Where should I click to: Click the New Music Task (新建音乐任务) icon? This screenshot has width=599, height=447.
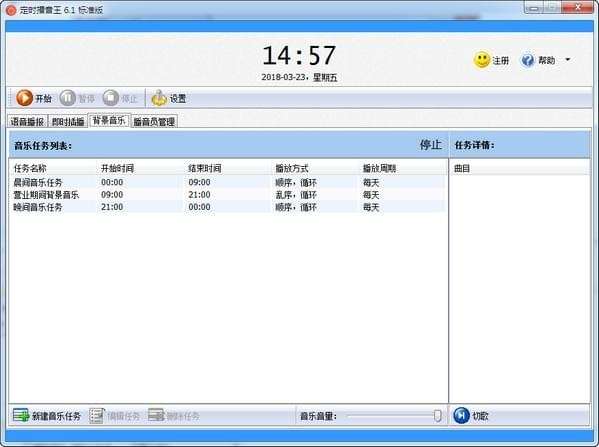(x=21, y=415)
